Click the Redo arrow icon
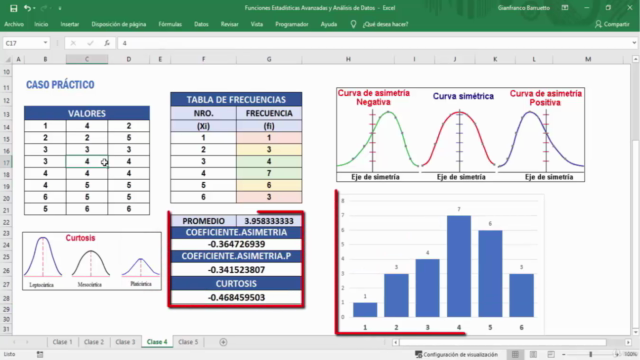The image size is (640, 360). (x=44, y=8)
